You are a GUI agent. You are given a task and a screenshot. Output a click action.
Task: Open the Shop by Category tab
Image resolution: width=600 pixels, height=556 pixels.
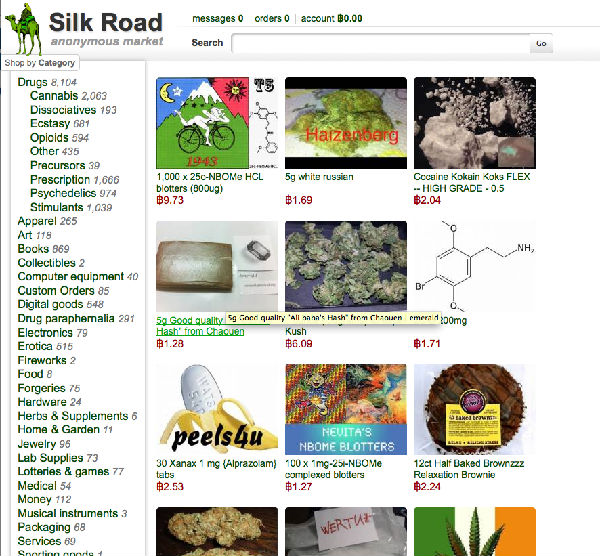40,63
